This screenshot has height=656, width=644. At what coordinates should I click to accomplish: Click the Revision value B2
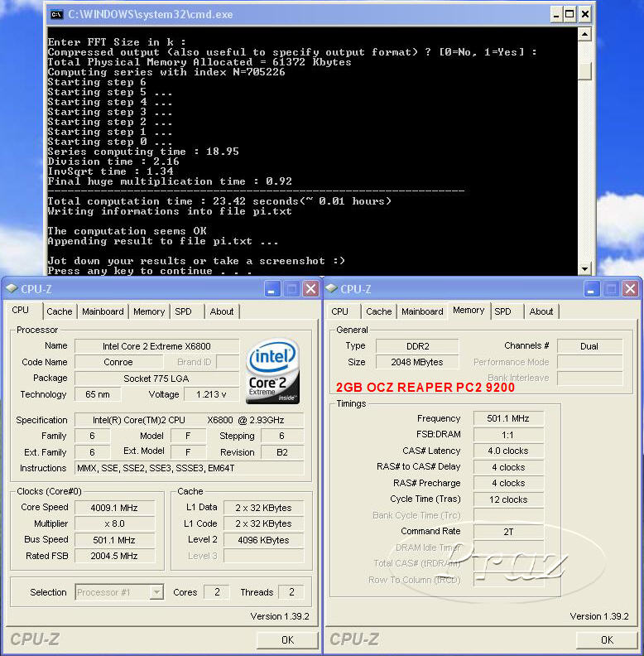point(282,452)
